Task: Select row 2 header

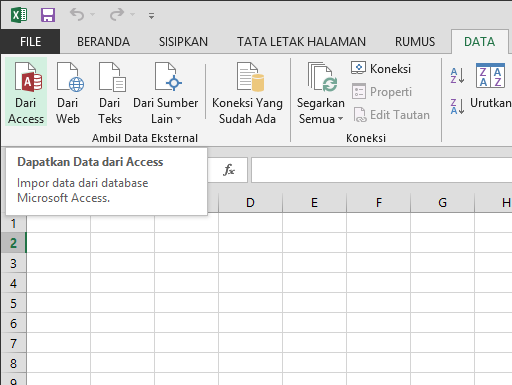Action: tap(13, 243)
